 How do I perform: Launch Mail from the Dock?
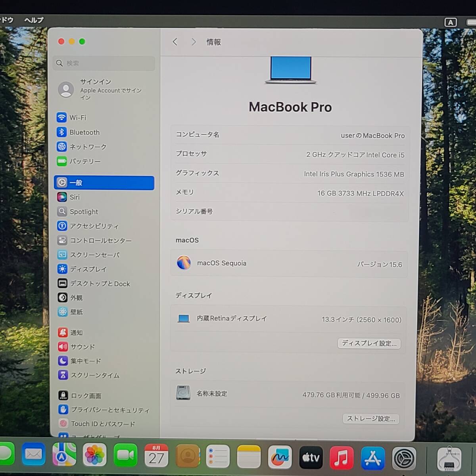(34, 454)
